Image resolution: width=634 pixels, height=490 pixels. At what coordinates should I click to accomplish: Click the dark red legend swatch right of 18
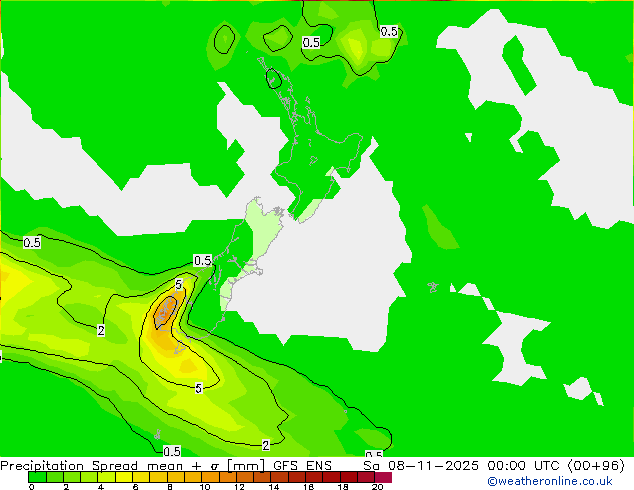click(x=349, y=477)
